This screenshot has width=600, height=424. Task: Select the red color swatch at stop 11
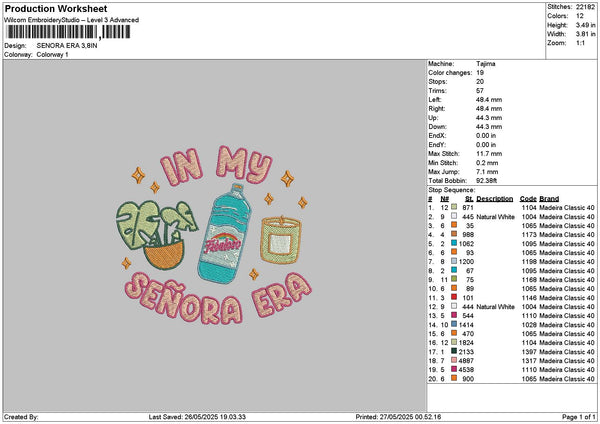(x=453, y=297)
